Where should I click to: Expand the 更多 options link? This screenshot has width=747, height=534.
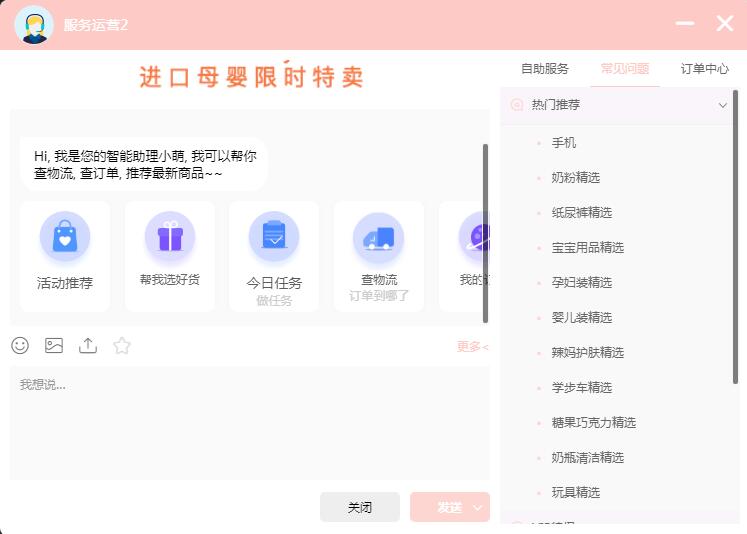(472, 346)
